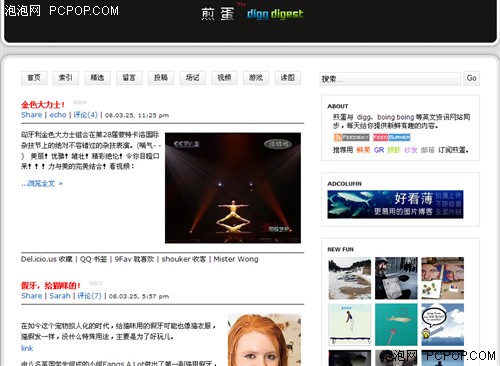Open the red cat dentures post title

(51, 286)
